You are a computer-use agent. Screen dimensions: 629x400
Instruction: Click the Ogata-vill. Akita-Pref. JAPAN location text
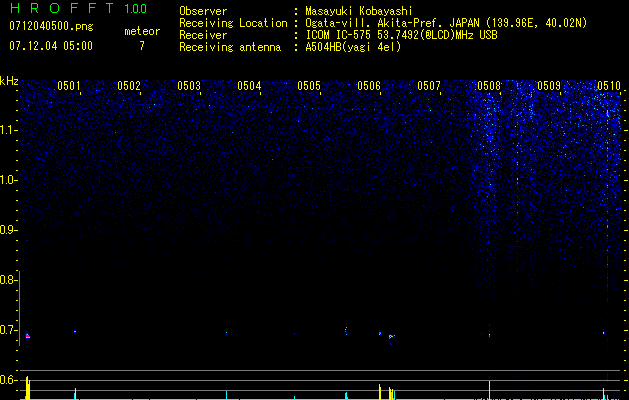click(x=446, y=23)
